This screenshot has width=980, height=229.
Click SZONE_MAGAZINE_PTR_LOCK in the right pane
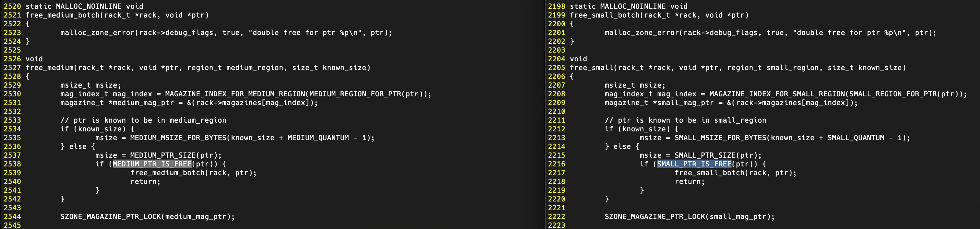[x=655, y=217]
